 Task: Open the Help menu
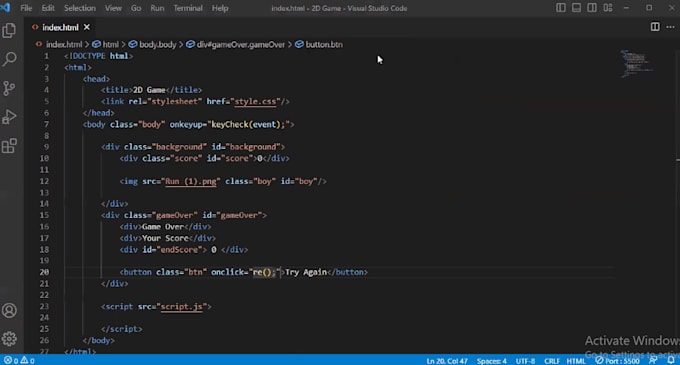pyautogui.click(x=220, y=8)
